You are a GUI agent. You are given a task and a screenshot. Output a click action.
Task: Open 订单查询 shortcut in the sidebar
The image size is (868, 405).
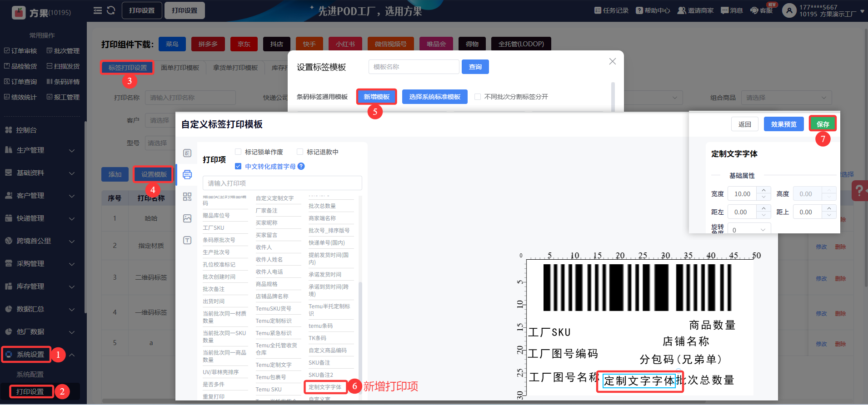coord(20,82)
